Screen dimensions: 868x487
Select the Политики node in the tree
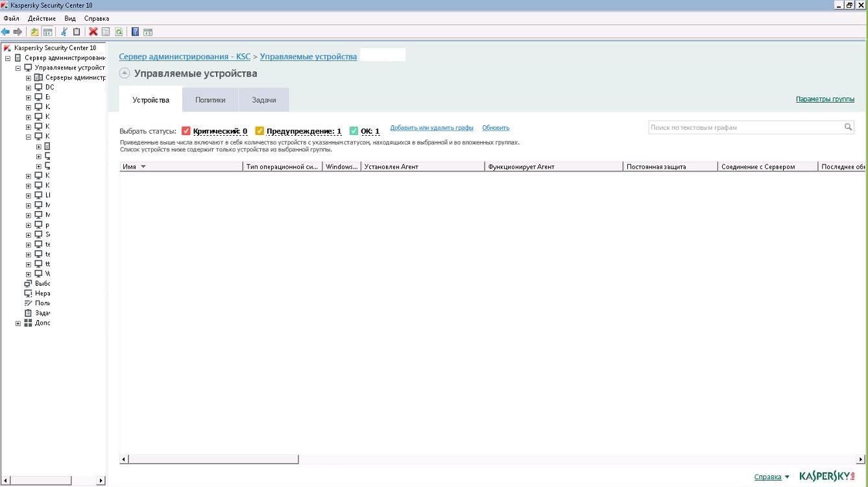click(42, 303)
